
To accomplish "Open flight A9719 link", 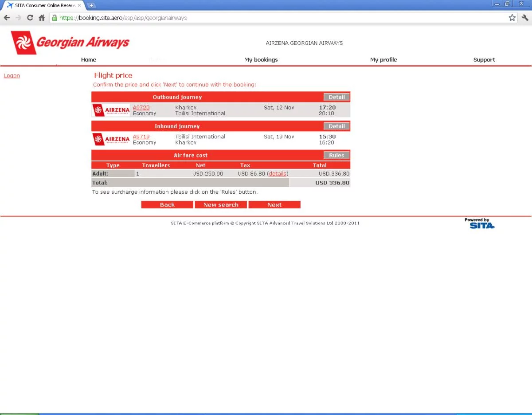I will (x=141, y=137).
